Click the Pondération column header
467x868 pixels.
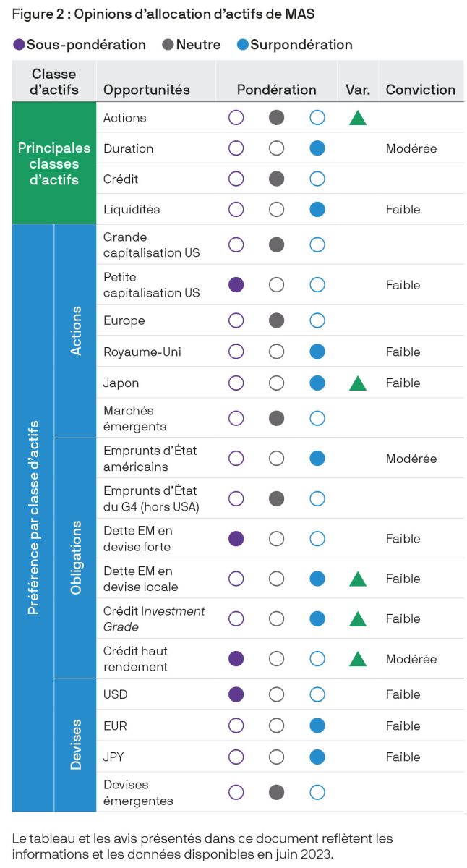[x=276, y=90]
